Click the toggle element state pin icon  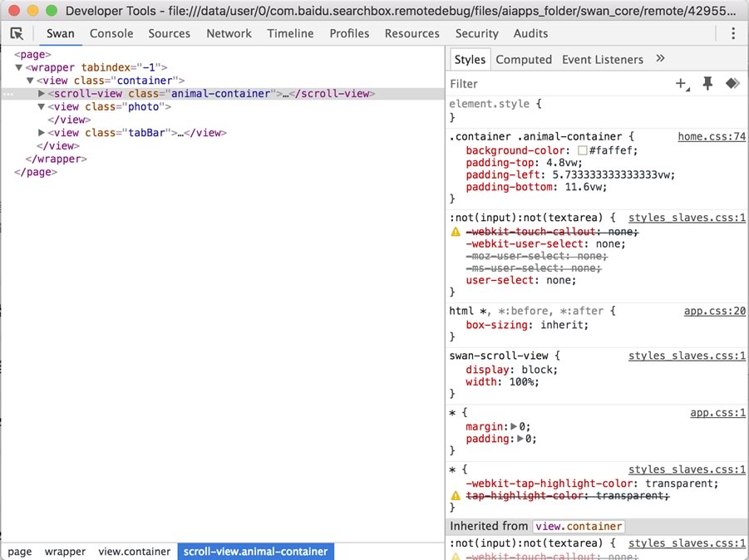[x=707, y=84]
